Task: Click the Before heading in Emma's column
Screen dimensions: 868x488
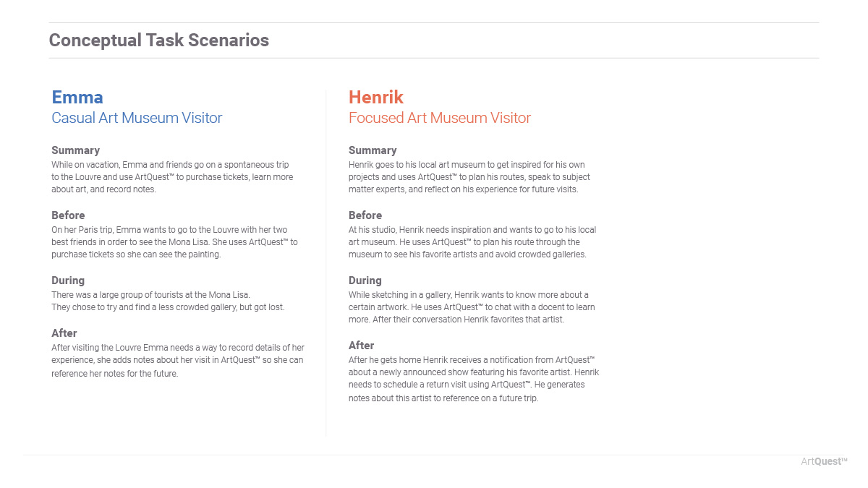Action: (x=68, y=215)
